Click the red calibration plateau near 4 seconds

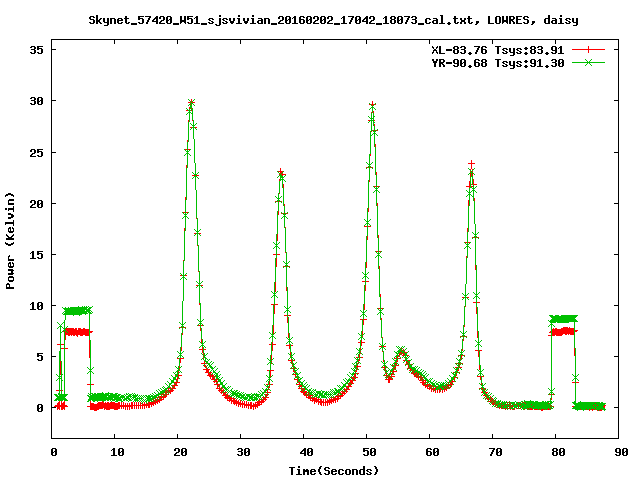click(x=77, y=332)
